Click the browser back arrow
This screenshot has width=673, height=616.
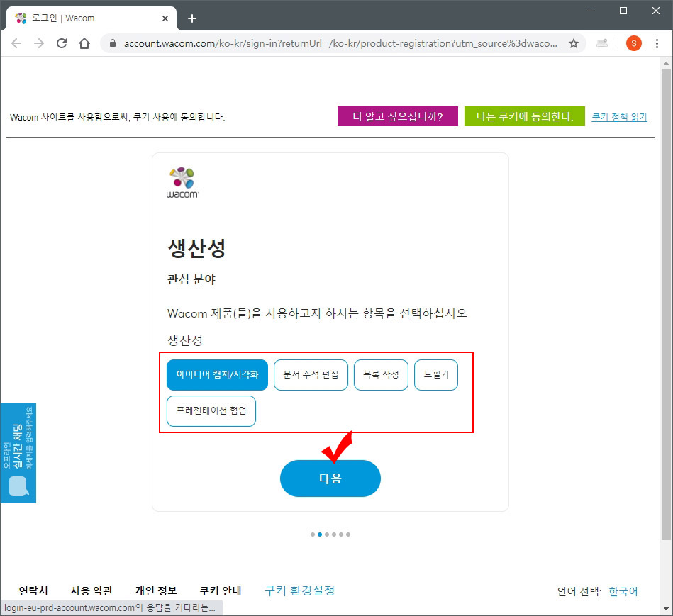16,43
